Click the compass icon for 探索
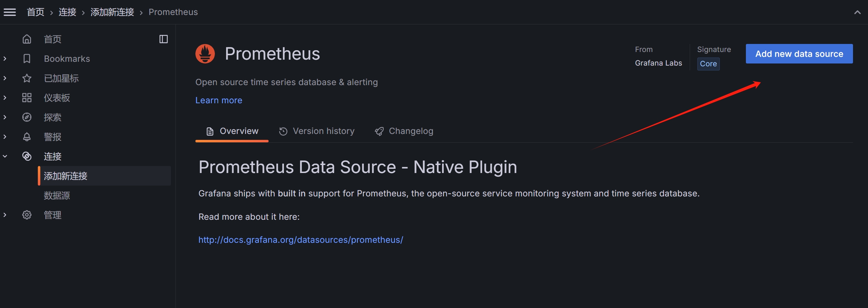 [x=27, y=117]
